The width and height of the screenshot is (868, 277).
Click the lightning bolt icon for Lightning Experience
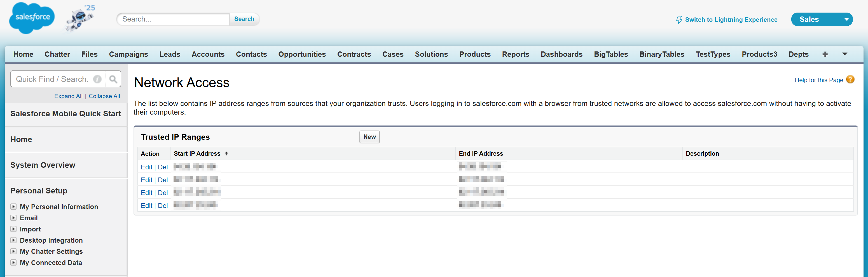coord(679,20)
